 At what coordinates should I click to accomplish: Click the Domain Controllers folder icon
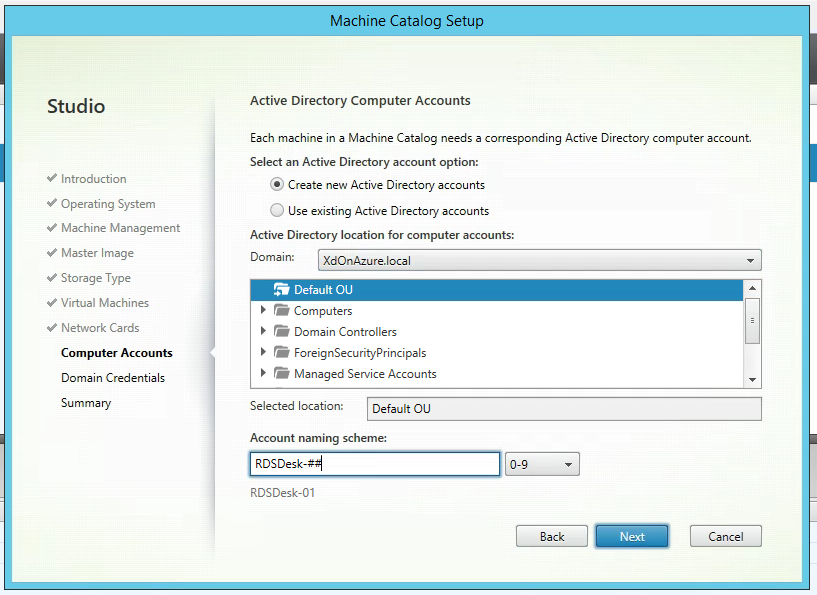(x=281, y=332)
